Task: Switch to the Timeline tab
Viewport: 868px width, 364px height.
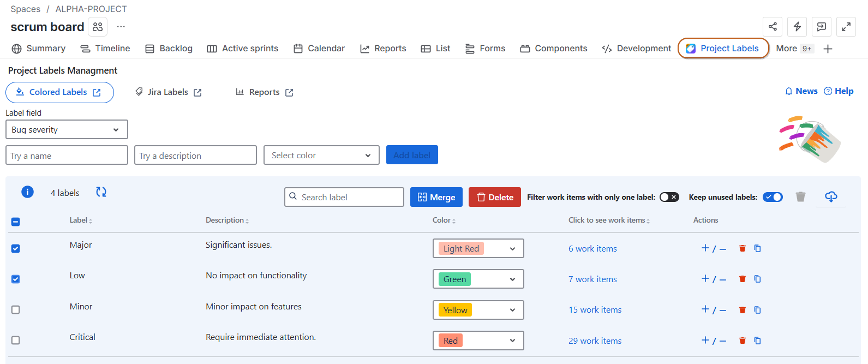Action: 105,49
